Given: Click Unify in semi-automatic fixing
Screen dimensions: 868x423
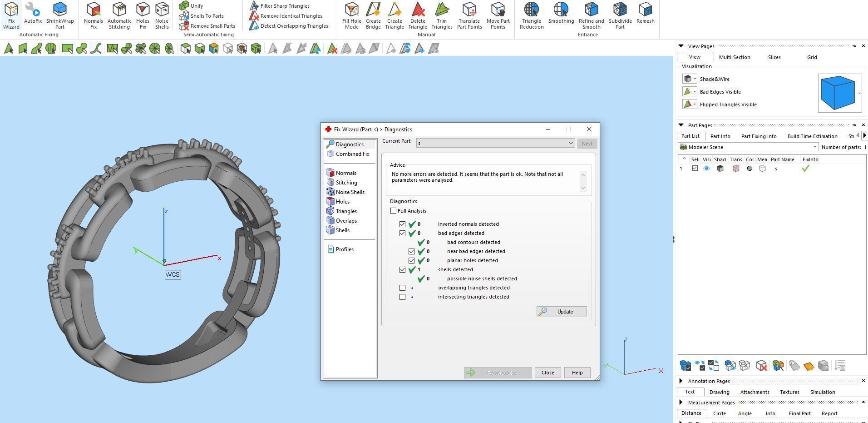Looking at the screenshot, I should 191,6.
